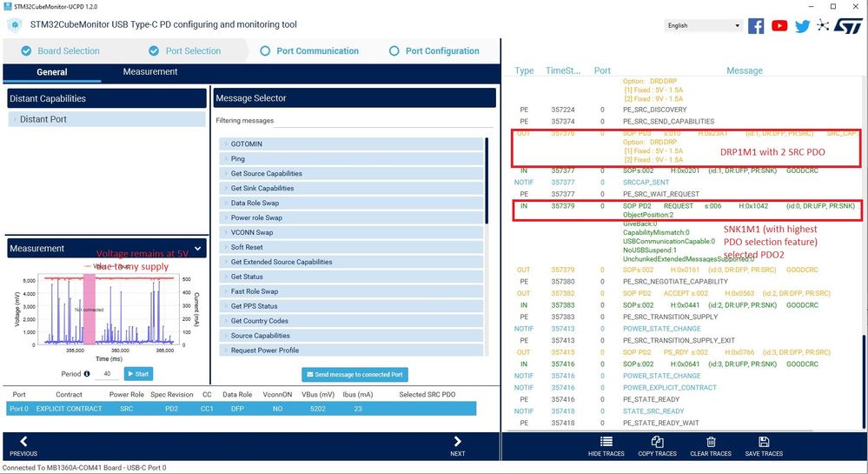Click the ST logo icon
The height and width of the screenshot is (474, 868).
pos(849,25)
